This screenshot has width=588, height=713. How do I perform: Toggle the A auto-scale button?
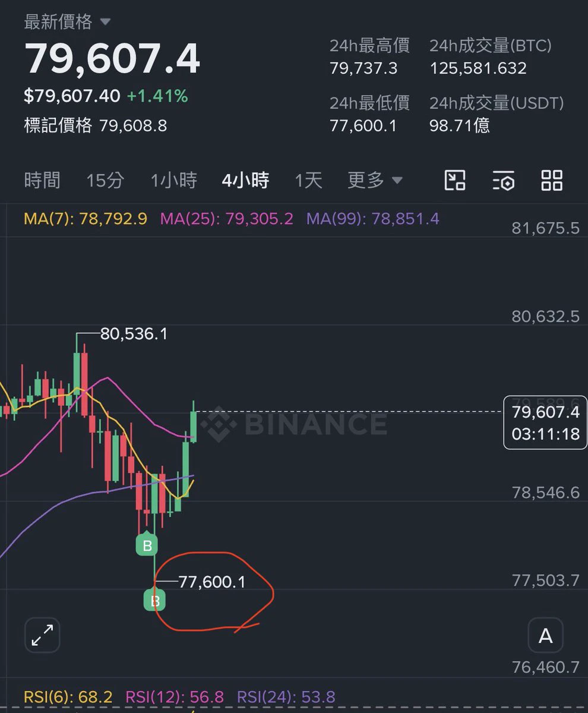tap(545, 636)
